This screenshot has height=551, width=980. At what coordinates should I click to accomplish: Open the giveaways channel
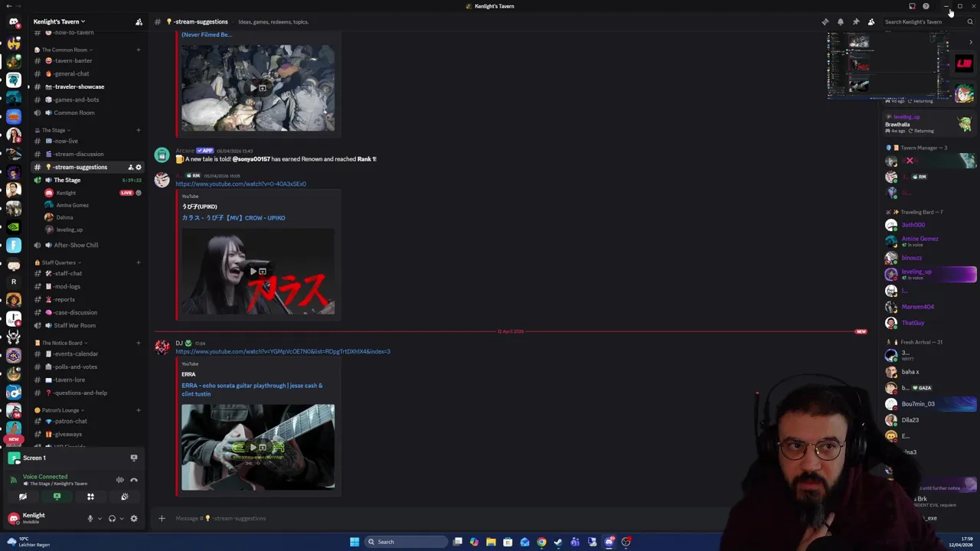(86, 434)
